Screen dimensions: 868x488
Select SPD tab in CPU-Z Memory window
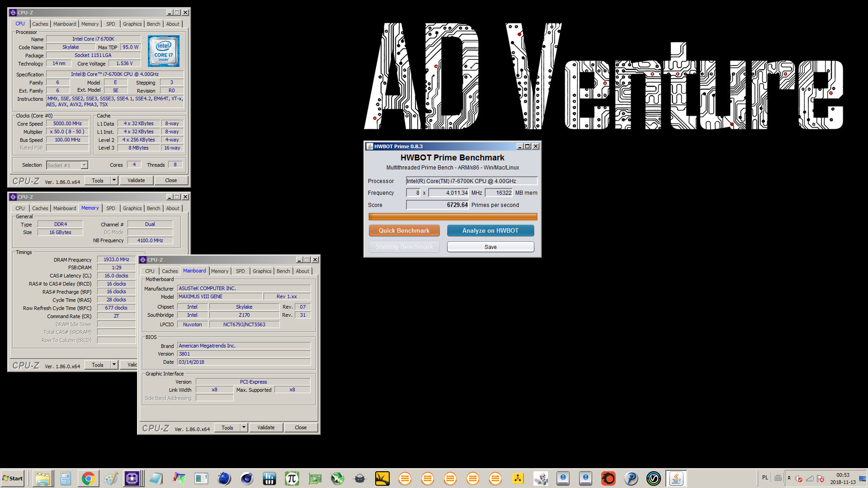[x=111, y=208]
